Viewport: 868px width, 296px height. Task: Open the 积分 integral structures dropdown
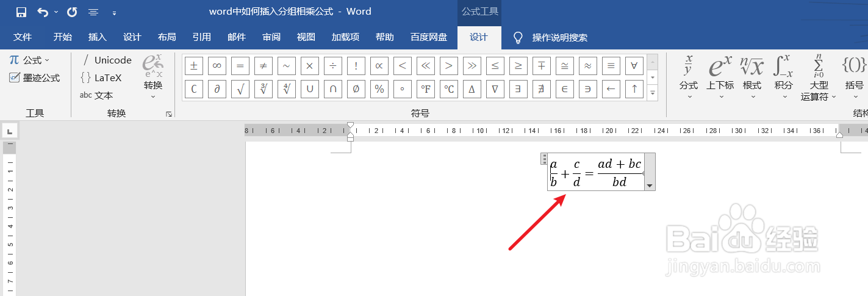783,77
